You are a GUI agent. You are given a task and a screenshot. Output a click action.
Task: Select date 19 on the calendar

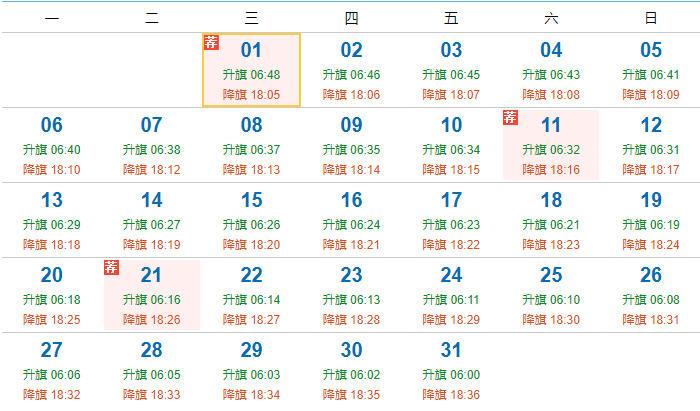651,201
